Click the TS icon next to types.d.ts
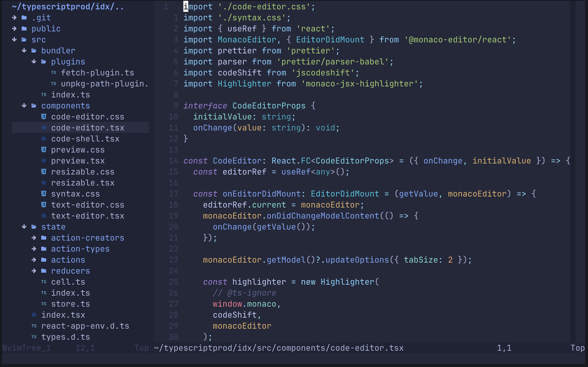 point(34,337)
